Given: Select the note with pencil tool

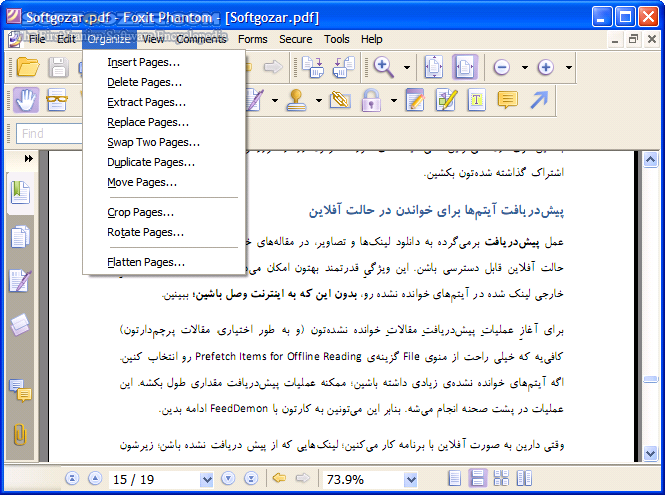Looking at the screenshot, I should pyautogui.click(x=415, y=100).
